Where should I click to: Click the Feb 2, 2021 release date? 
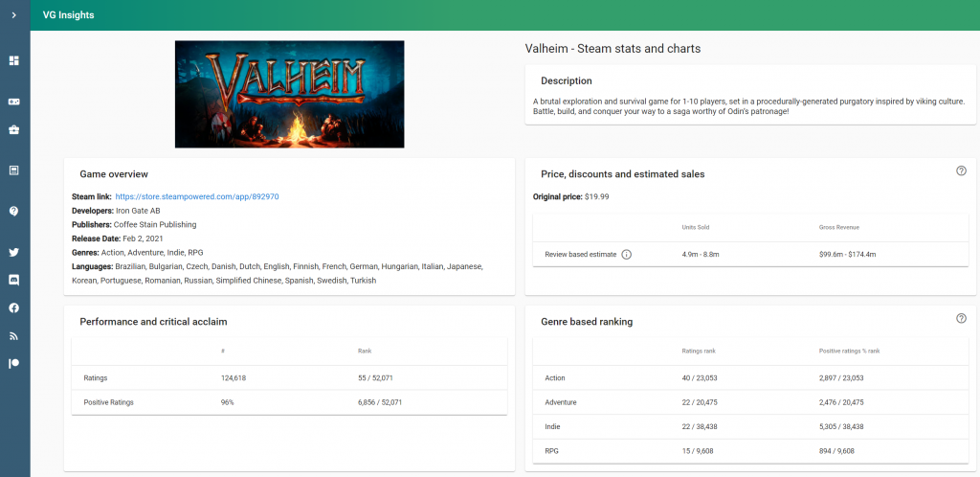pos(142,238)
